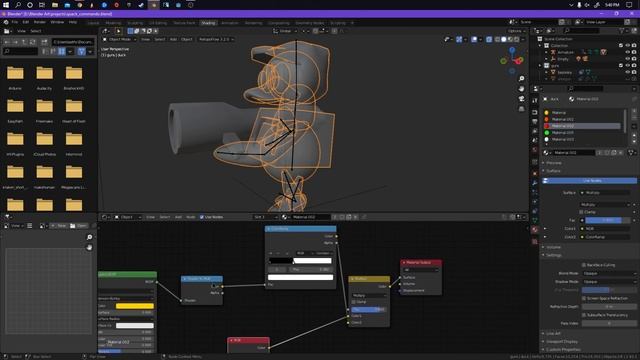Click the blue Z axis on navigation gizmo

point(512,50)
